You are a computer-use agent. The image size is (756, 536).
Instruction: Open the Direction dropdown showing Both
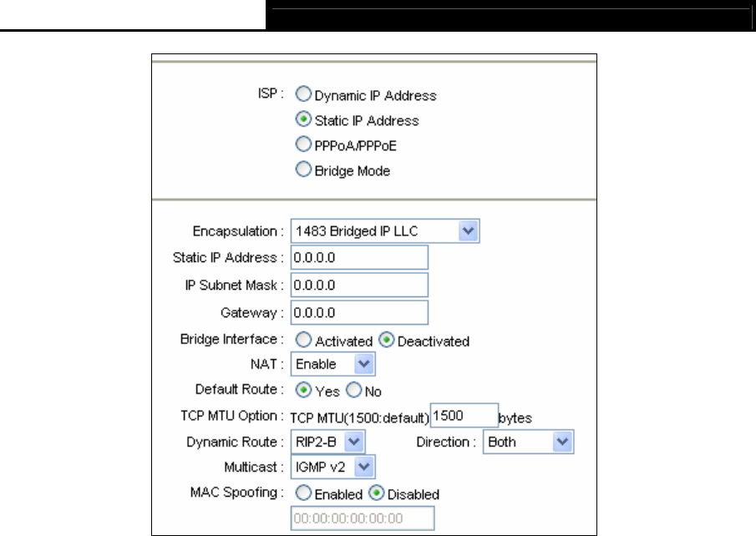click(529, 442)
